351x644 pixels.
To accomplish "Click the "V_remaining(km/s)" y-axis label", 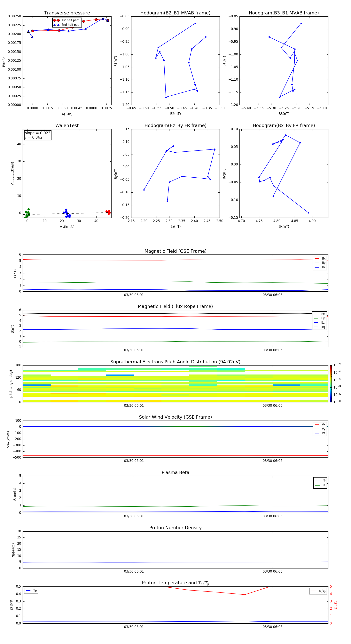I will [12, 173].
